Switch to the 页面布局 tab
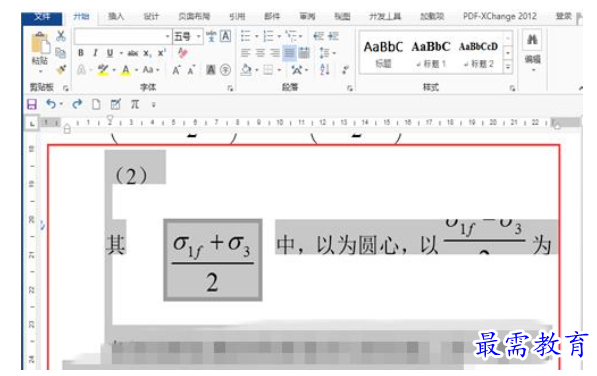Viewport: 597px width, 376px height. coord(194,16)
